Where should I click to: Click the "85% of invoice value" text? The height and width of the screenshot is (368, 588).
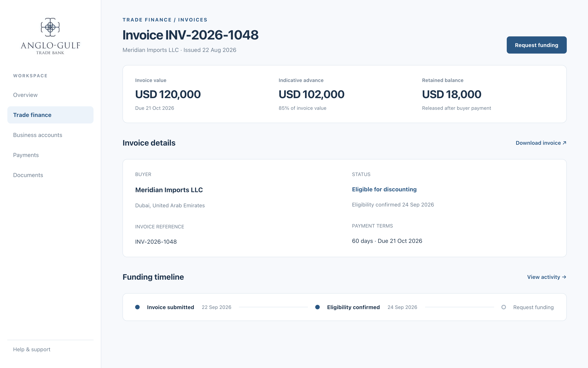(x=303, y=108)
